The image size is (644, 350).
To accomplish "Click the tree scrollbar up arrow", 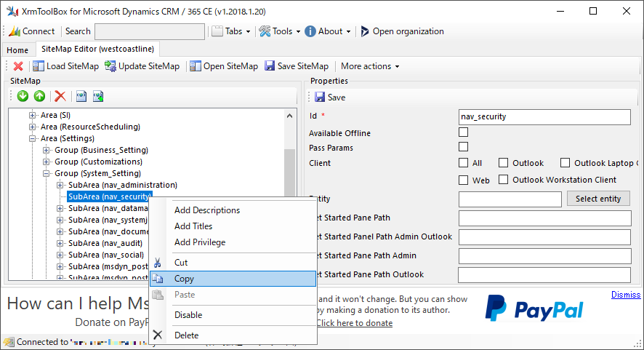I will tap(289, 116).
